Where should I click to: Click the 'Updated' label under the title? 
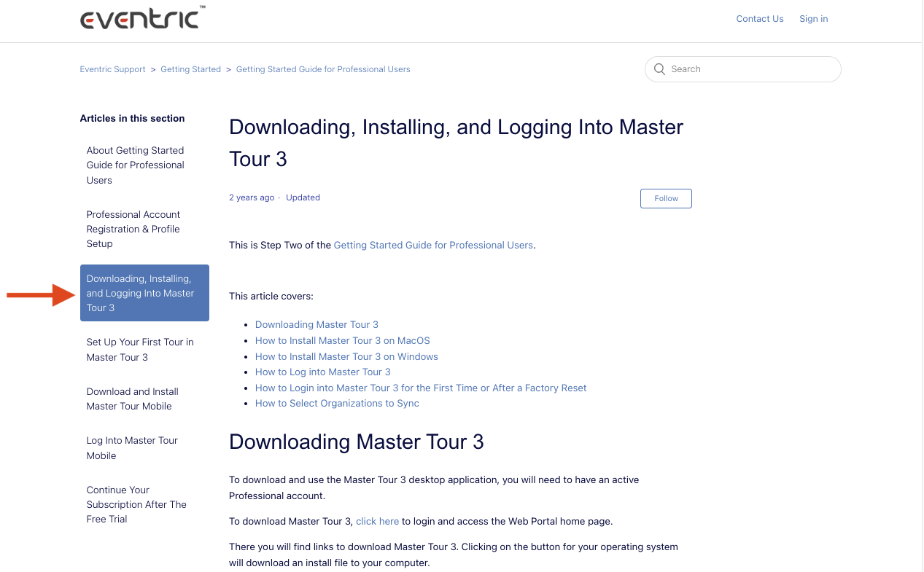pos(303,197)
